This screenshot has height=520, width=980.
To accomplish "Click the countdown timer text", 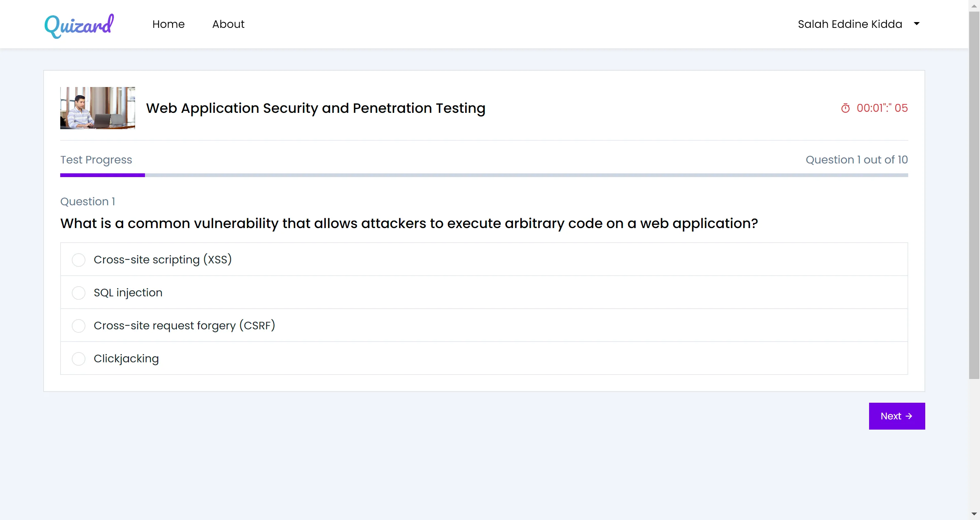I will coord(882,108).
